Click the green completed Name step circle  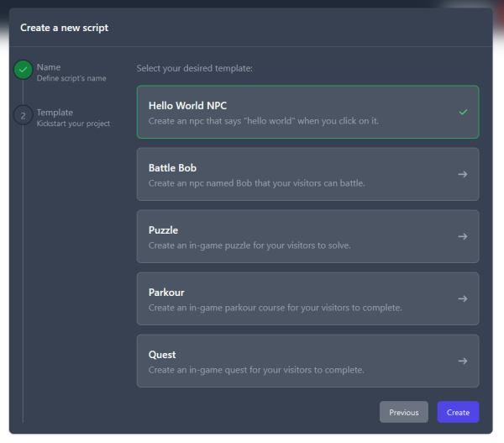pos(24,70)
